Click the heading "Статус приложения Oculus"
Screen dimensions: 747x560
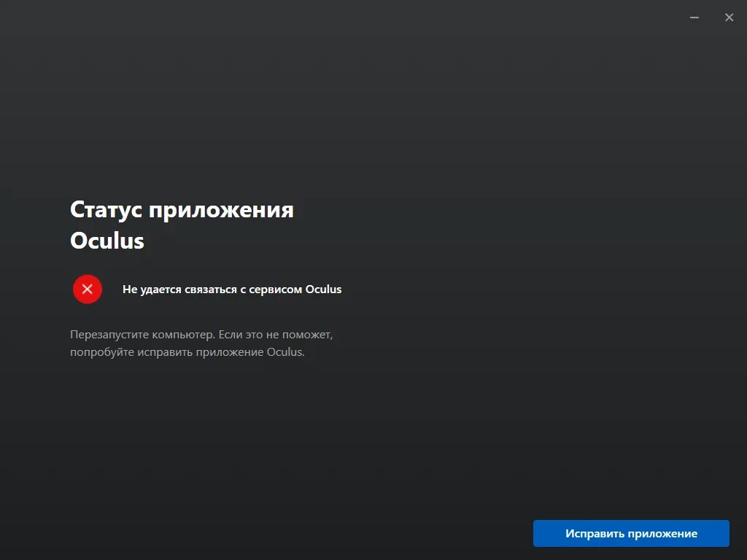click(x=182, y=225)
